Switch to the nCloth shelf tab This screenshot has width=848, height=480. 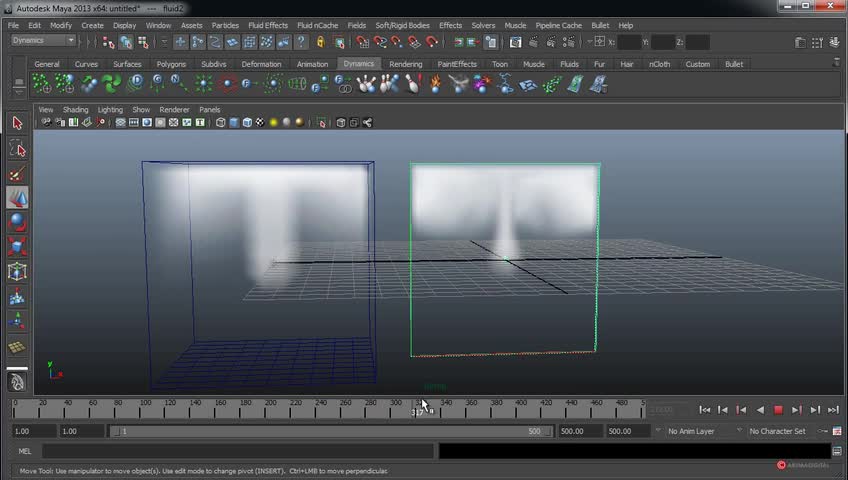[x=660, y=64]
